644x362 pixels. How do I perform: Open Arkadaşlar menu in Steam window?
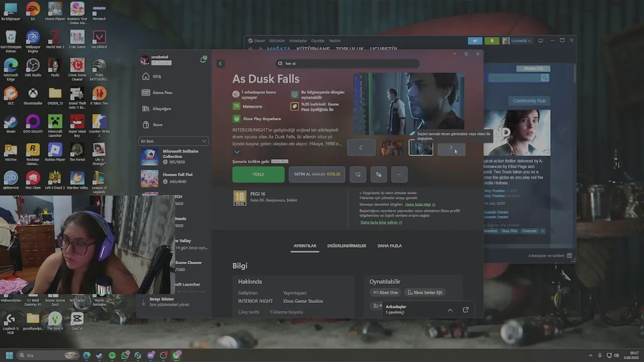(298, 41)
